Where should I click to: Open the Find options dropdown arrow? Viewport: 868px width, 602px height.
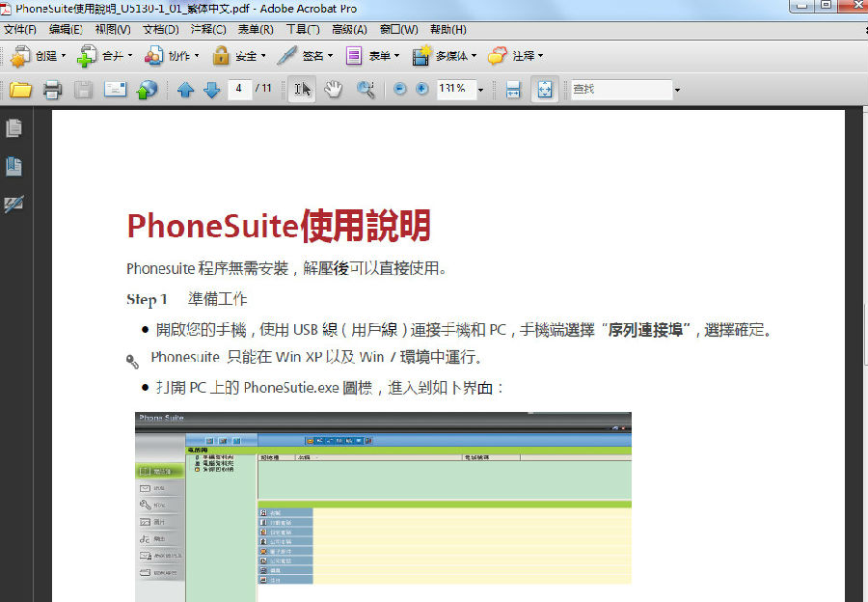coord(677,90)
